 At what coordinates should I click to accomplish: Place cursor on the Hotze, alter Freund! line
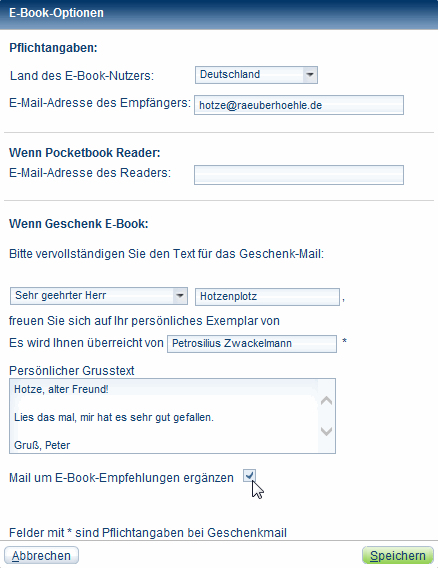pyautogui.click(x=61, y=389)
